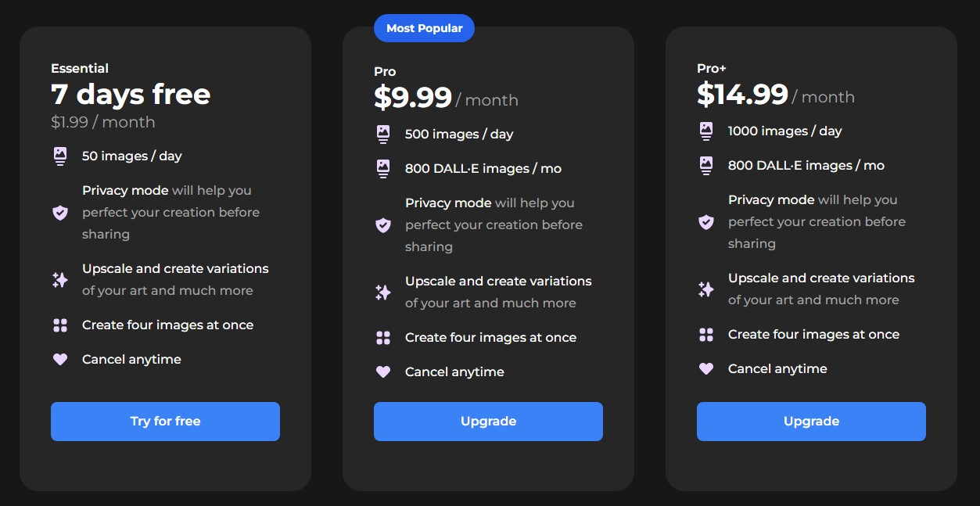Click the sparkle icon in Essential plan
This screenshot has height=506, width=980.
(60, 280)
